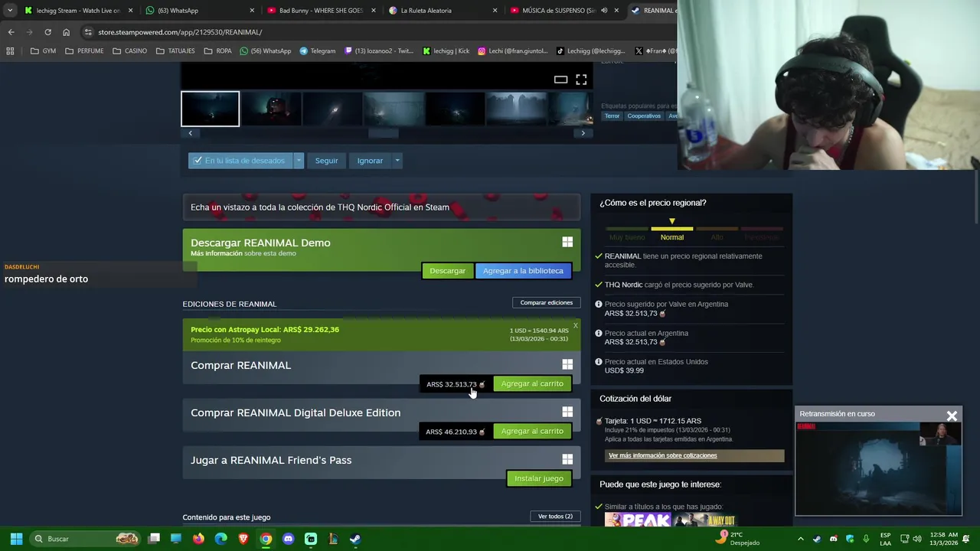
Task: Open the PERFUME bookmarks folder
Action: pos(84,51)
